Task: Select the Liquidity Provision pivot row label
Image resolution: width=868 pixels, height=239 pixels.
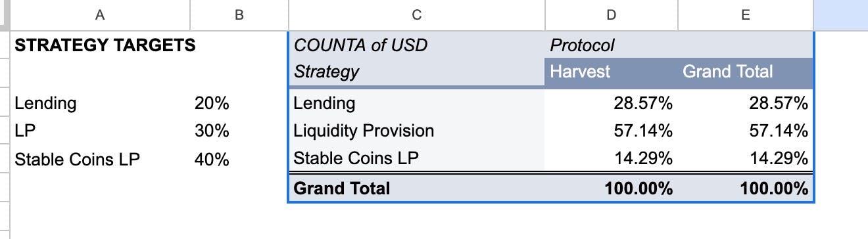Action: 416,131
